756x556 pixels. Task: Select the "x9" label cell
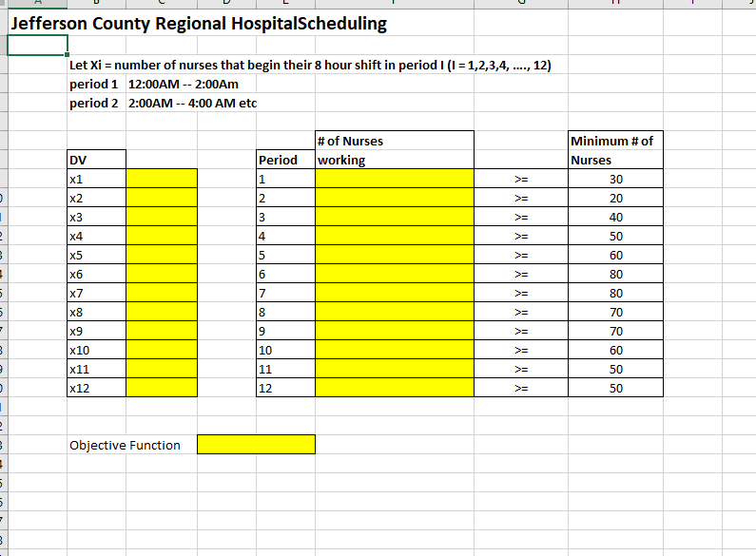pyautogui.click(x=96, y=331)
